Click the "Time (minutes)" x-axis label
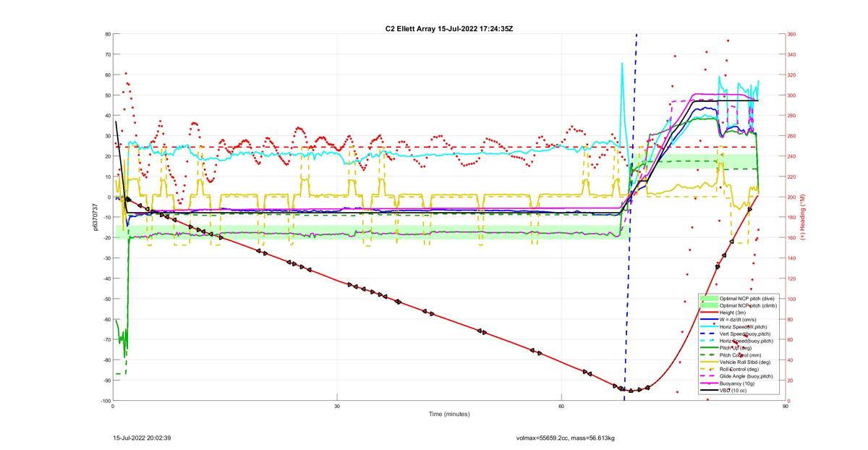Viewport: 868px width, 450px height. (x=449, y=415)
